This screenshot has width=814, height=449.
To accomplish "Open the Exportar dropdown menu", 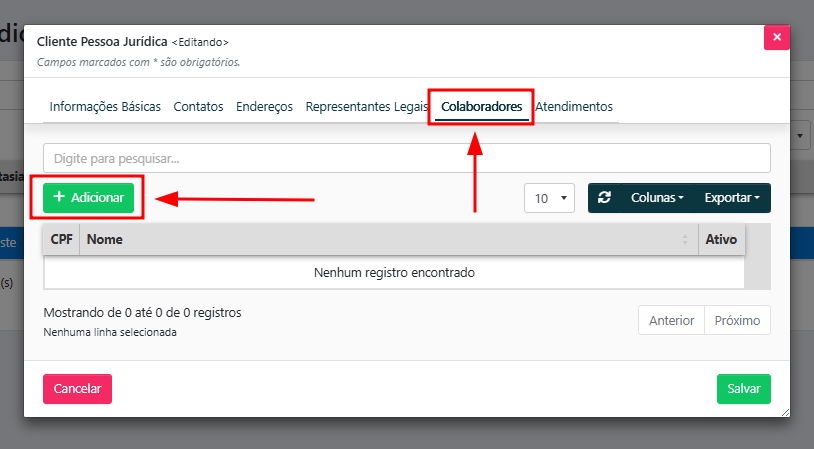I will tap(731, 198).
